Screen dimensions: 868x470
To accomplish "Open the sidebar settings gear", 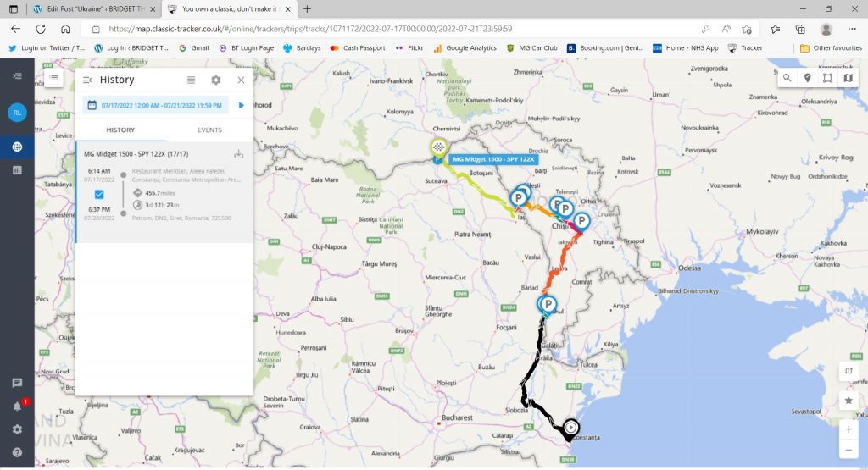I will [x=17, y=429].
